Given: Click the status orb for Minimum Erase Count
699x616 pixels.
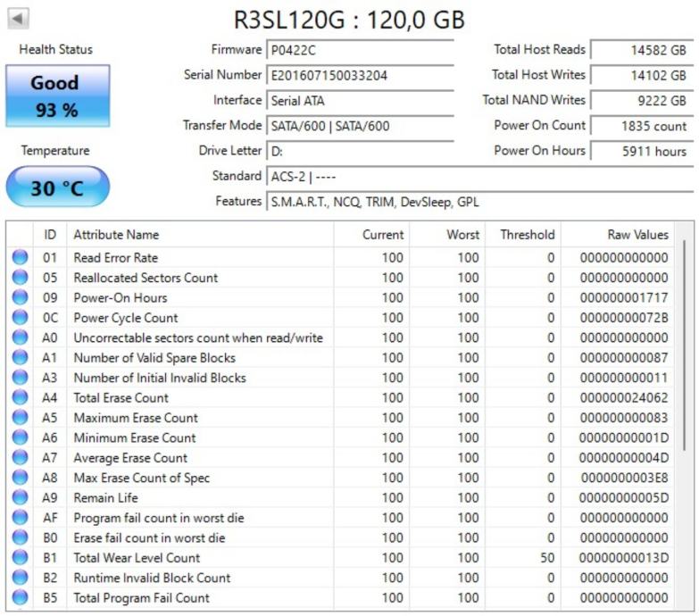Looking at the screenshot, I should coord(20,437).
